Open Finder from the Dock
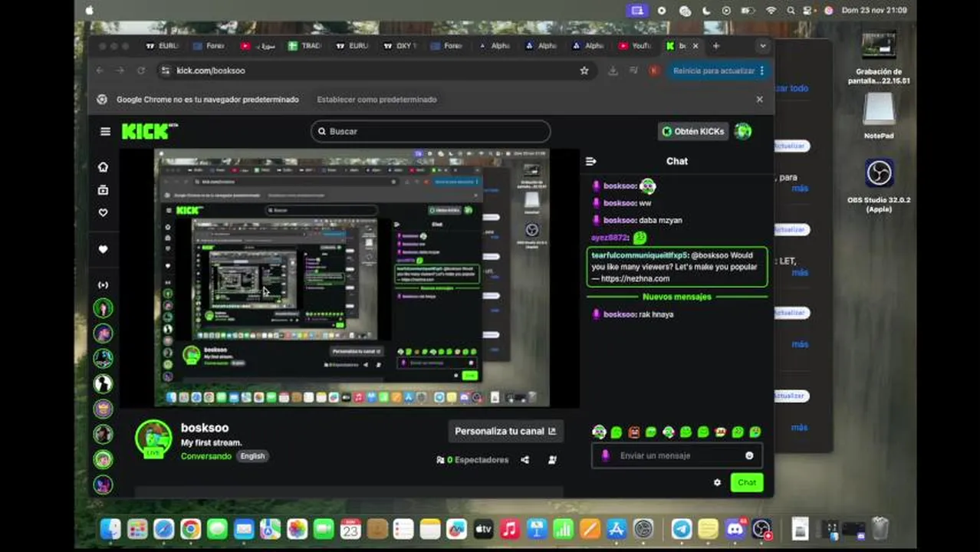 (110, 529)
